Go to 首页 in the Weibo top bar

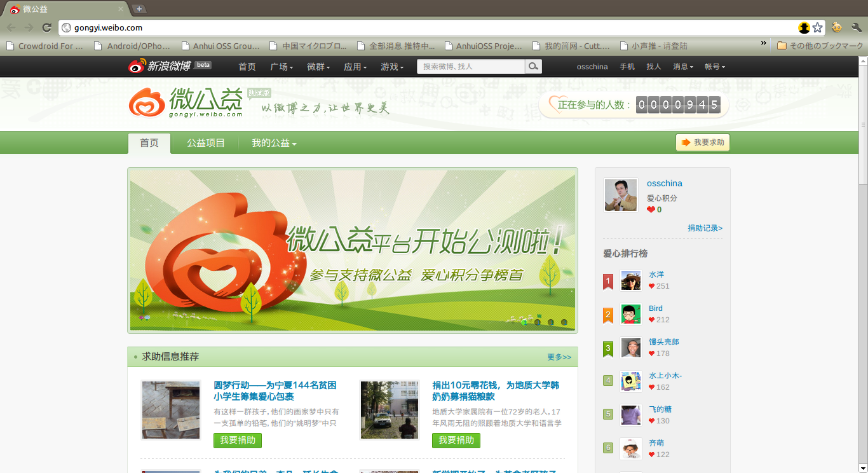click(247, 67)
